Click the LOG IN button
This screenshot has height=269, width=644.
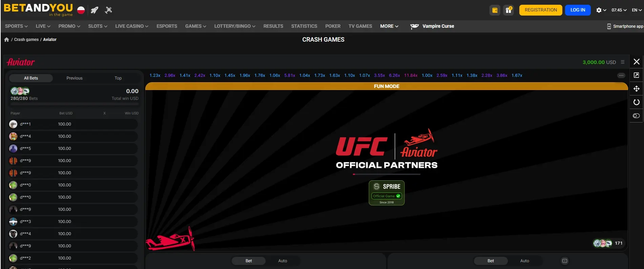click(578, 10)
